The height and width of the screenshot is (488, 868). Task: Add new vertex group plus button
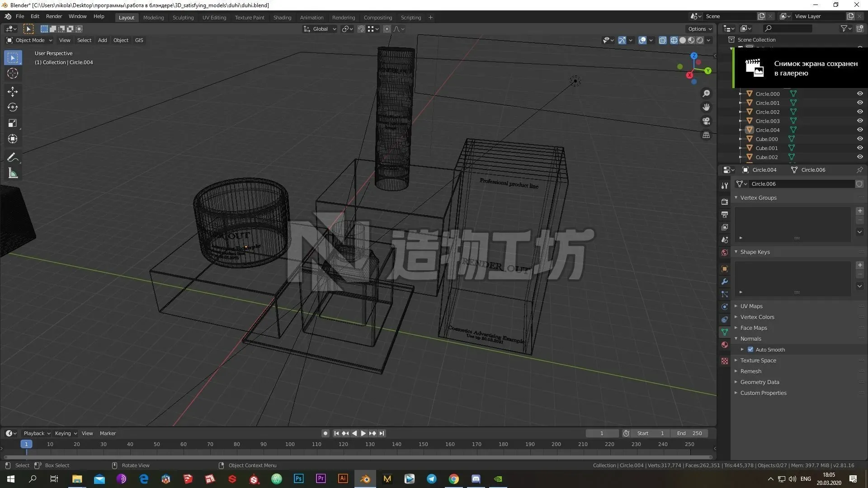[860, 211]
